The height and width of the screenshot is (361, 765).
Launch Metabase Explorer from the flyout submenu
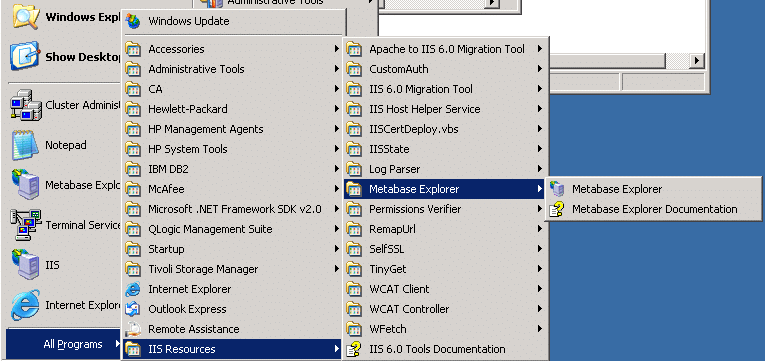pyautogui.click(x=653, y=189)
